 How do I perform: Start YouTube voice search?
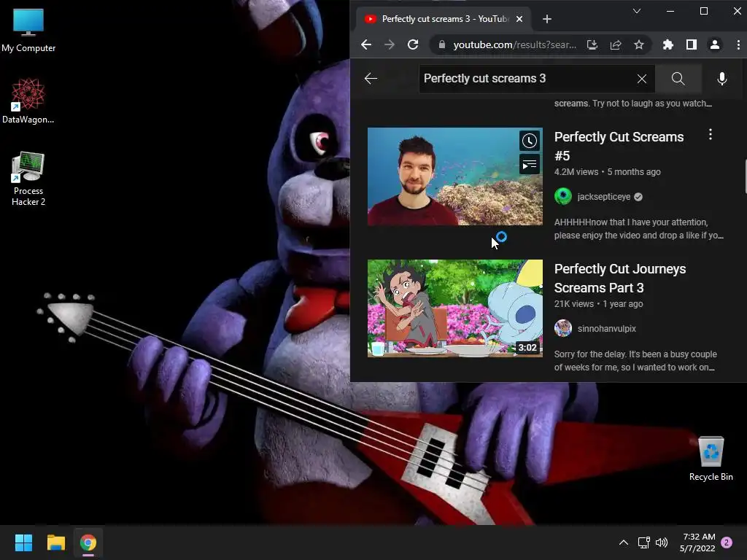tap(721, 79)
